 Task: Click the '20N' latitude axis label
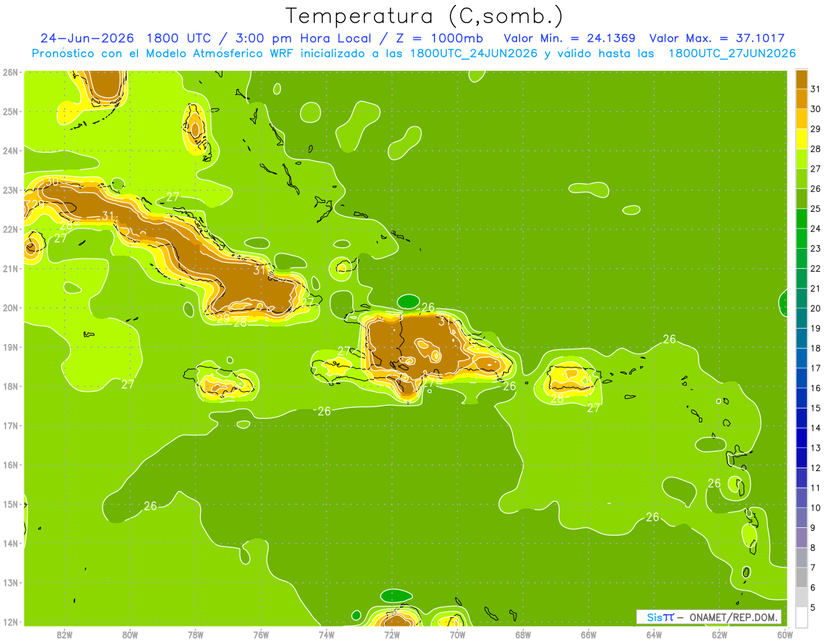click(10, 308)
